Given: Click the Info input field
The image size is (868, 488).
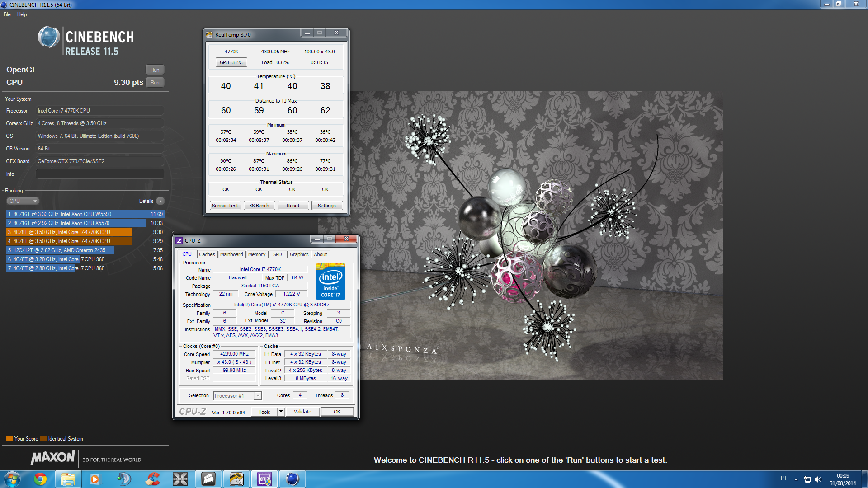Looking at the screenshot, I should [x=99, y=174].
